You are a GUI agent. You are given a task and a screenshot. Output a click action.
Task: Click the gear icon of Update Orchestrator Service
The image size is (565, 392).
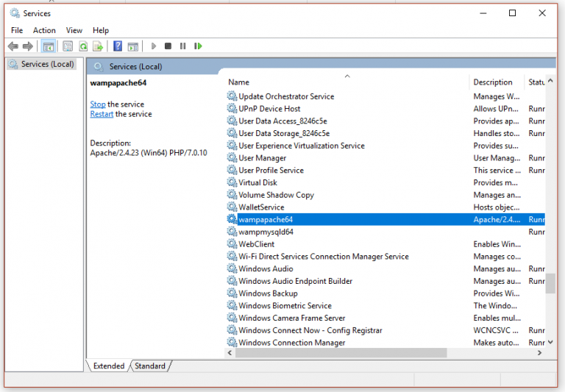pyautogui.click(x=232, y=96)
